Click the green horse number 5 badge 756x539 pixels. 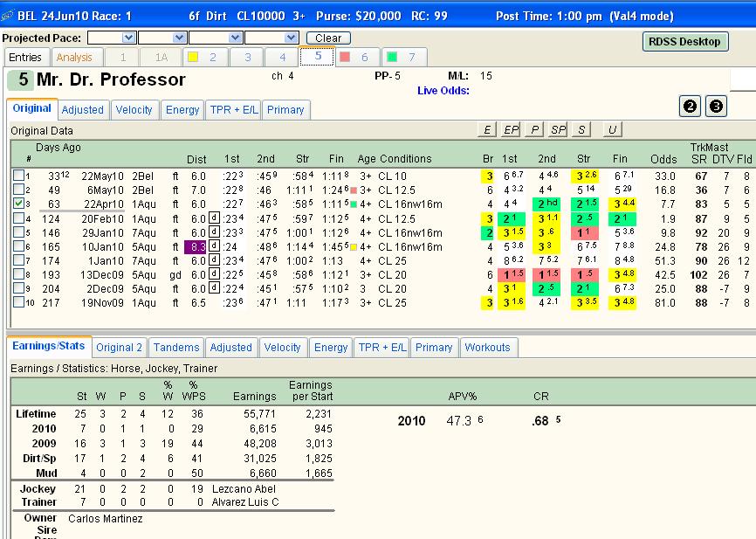20,79
